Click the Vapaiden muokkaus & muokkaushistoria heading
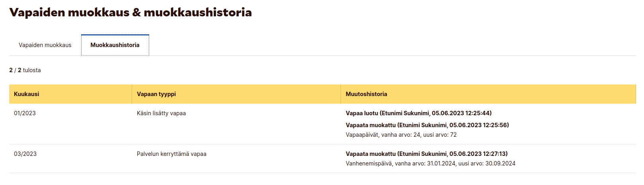The height and width of the screenshot is (185, 644). pyautogui.click(x=130, y=12)
